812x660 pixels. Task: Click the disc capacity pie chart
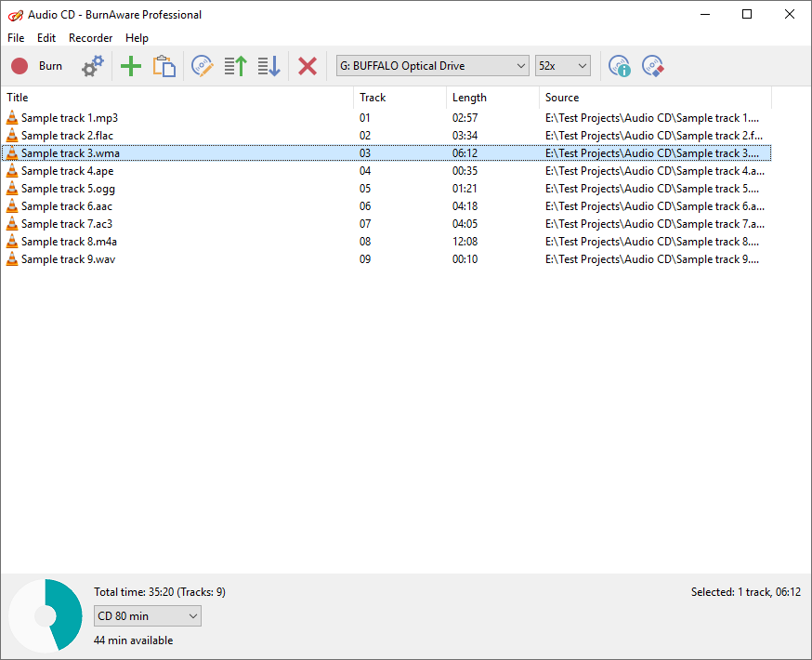tap(46, 615)
